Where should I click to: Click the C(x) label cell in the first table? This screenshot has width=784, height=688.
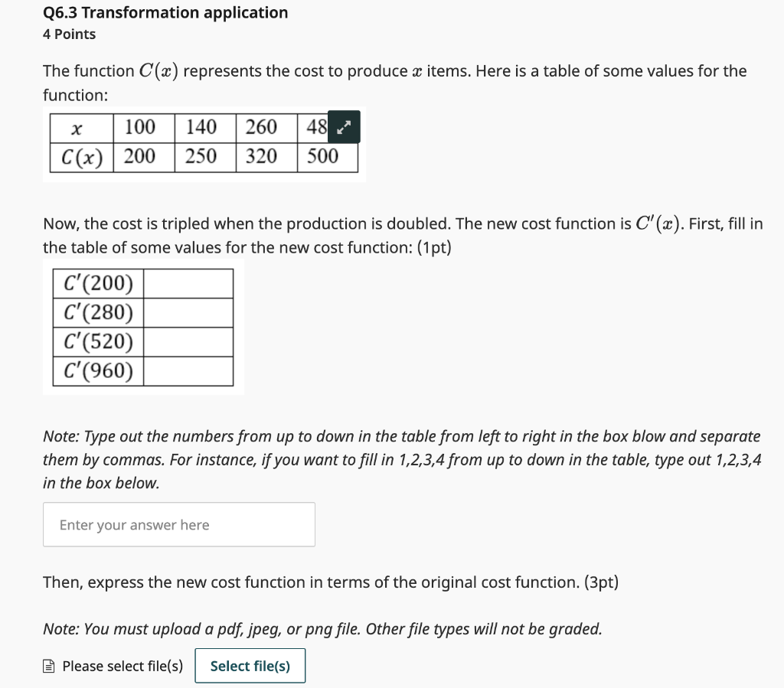click(x=79, y=157)
